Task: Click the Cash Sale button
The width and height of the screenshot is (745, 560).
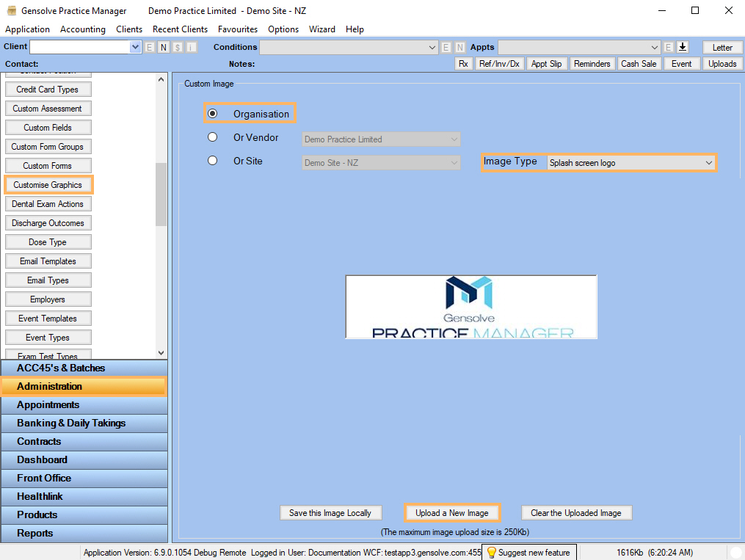Action: pos(639,64)
